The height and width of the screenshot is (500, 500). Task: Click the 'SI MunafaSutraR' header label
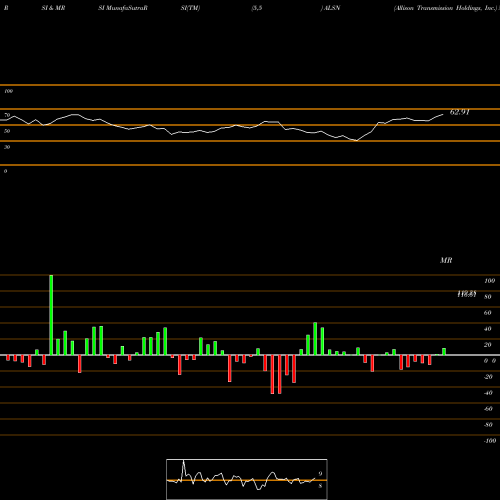[123, 8]
